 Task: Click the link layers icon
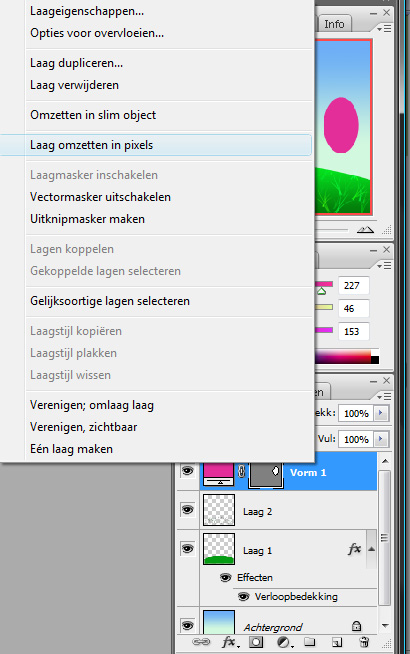[201, 642]
